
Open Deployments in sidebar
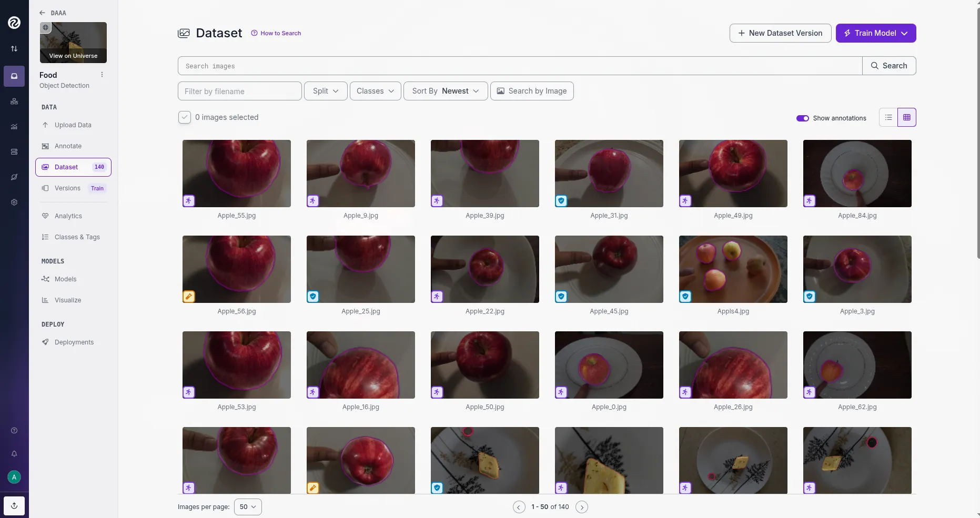click(73, 342)
